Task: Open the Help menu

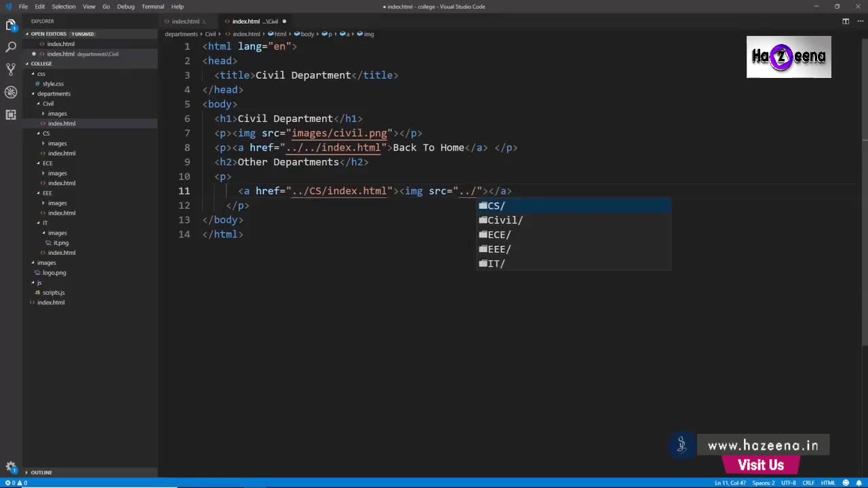Action: tap(177, 6)
